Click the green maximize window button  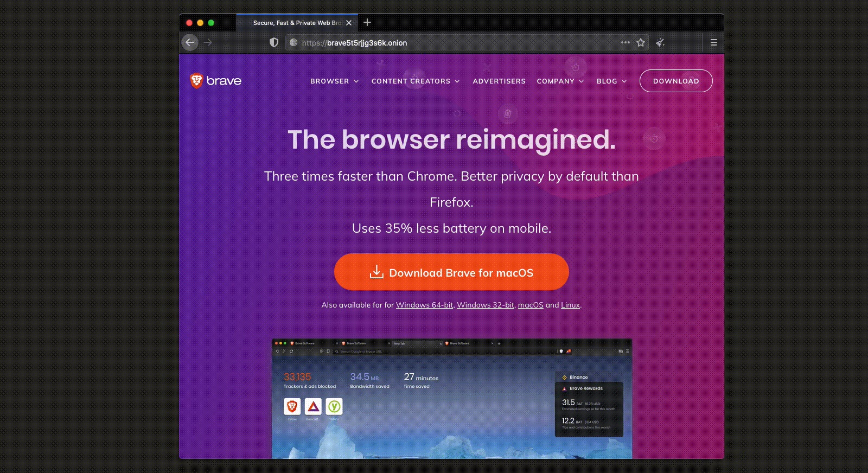pyautogui.click(x=211, y=23)
